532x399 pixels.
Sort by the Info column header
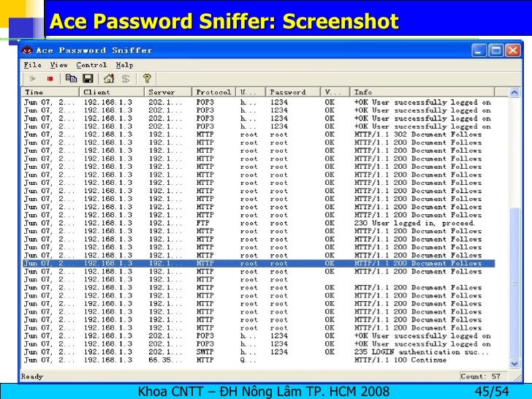[x=422, y=92]
